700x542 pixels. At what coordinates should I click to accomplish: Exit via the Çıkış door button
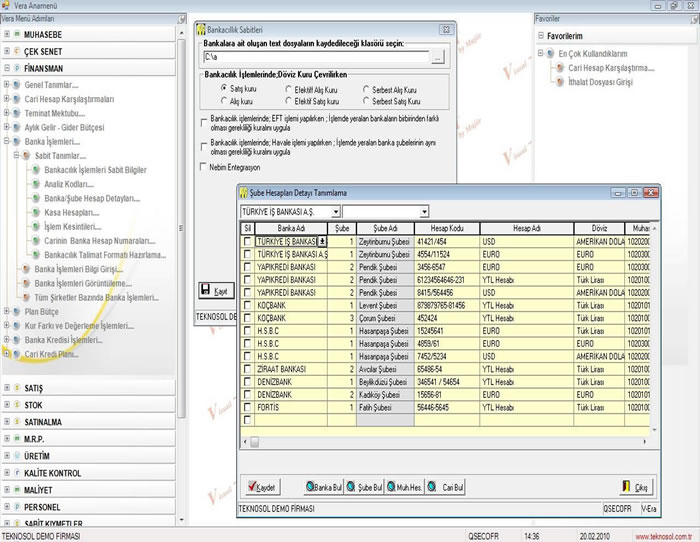coord(635,487)
